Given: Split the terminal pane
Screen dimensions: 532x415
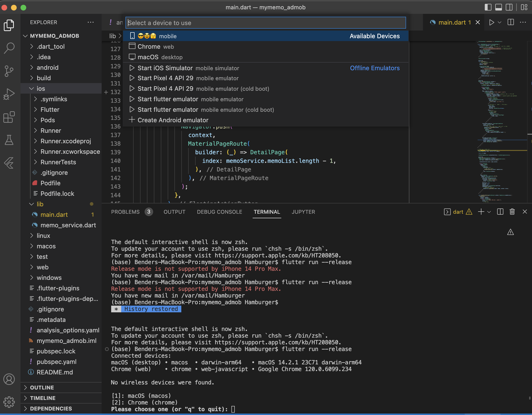Looking at the screenshot, I should (x=500, y=212).
